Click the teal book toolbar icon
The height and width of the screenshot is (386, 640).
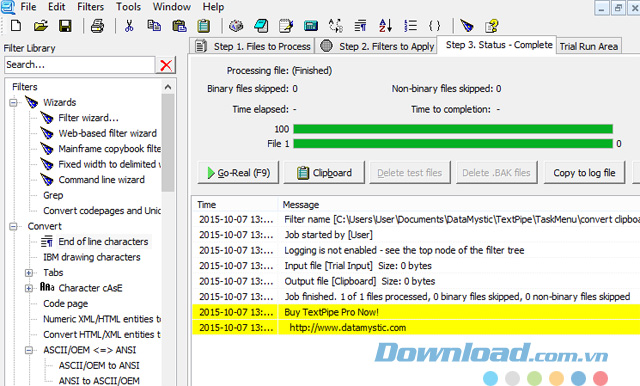pos(261,26)
